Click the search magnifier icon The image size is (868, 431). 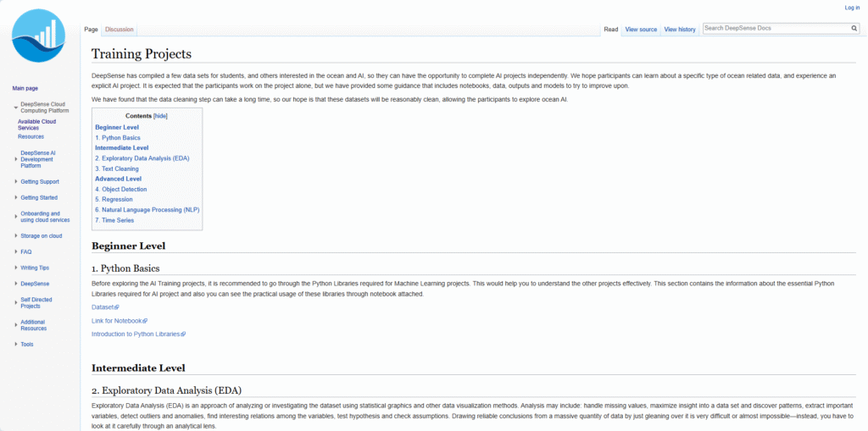pos(854,28)
